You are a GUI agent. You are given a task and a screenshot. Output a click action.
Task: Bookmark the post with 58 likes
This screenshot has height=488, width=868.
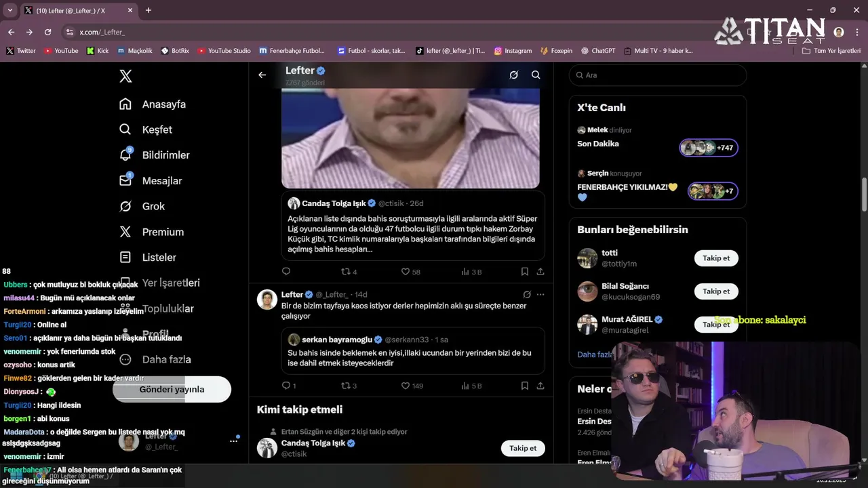(525, 271)
